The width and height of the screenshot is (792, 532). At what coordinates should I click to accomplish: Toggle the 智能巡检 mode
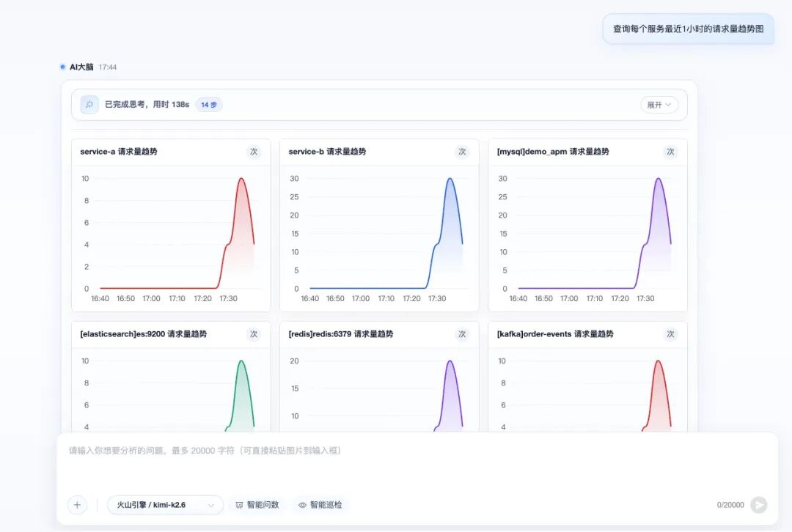tap(320, 505)
